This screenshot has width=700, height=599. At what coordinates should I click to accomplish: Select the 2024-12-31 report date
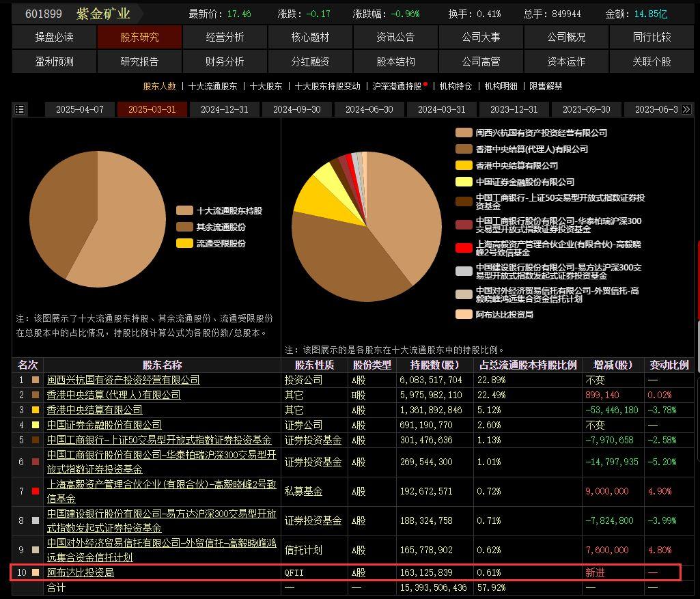pos(225,109)
